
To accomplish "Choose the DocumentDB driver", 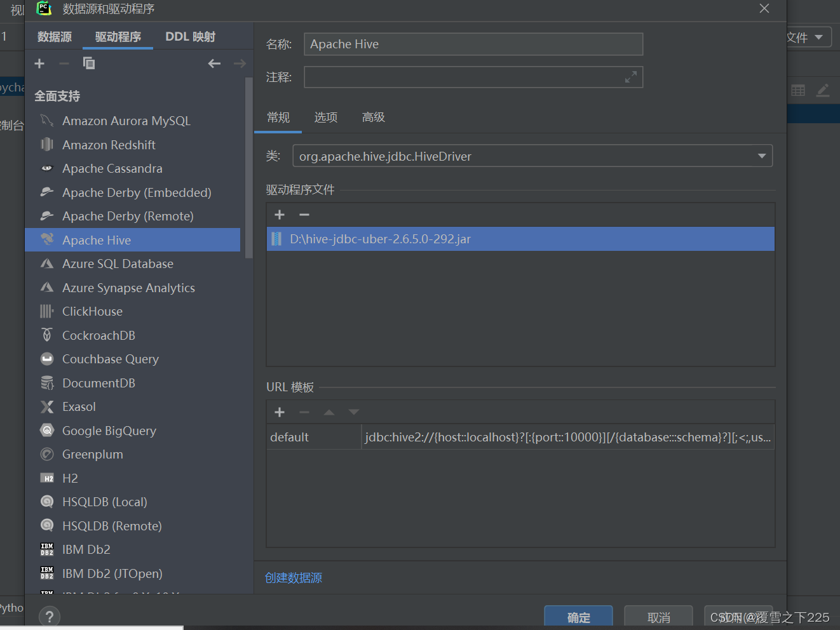I will [x=132, y=383].
